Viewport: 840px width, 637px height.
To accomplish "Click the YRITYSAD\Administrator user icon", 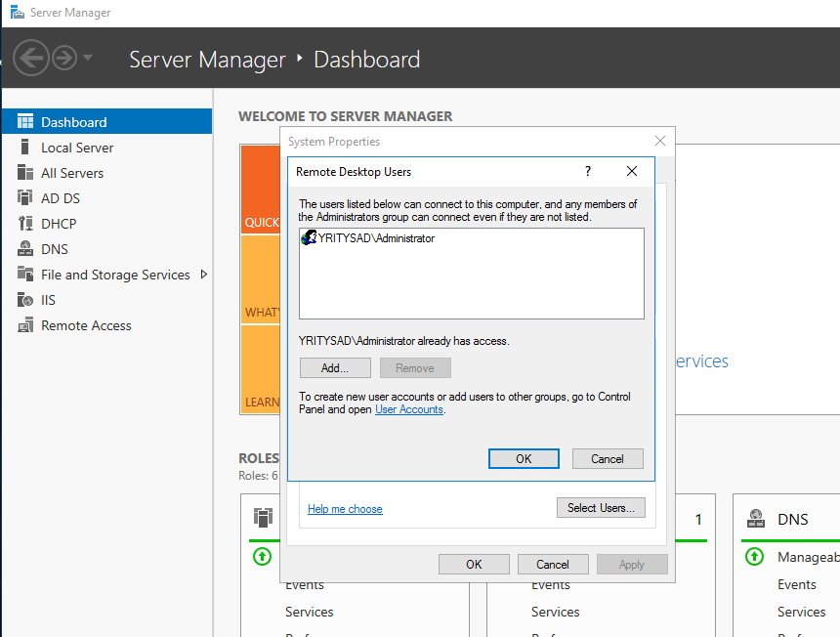I will [x=309, y=237].
